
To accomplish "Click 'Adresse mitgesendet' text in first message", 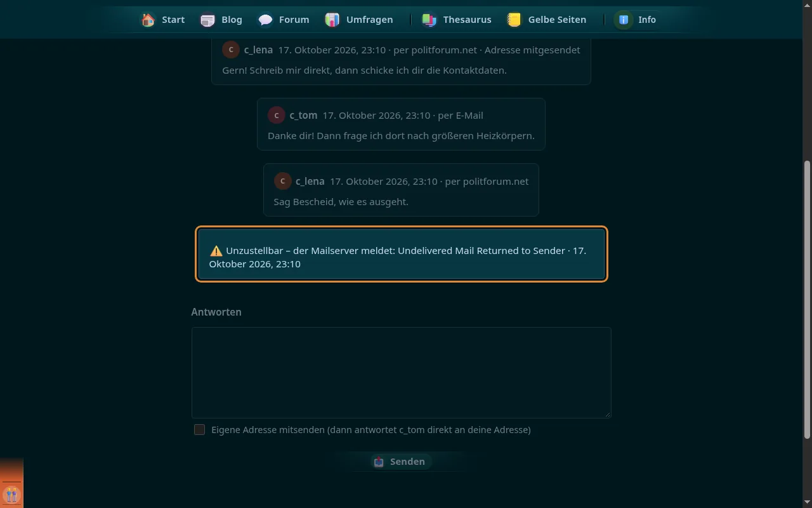I will [532, 50].
